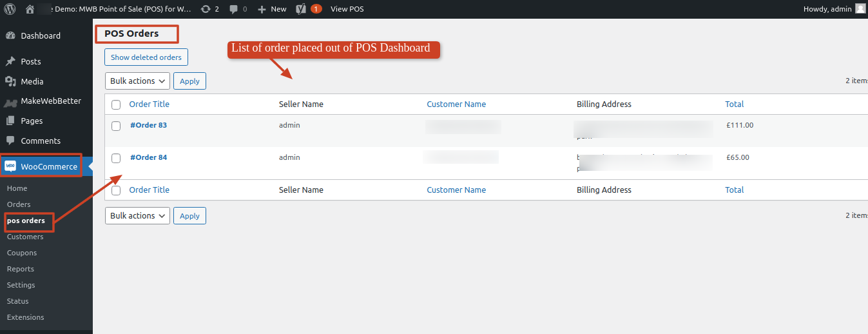Open the comments bubble icon in admin bar

coord(234,9)
